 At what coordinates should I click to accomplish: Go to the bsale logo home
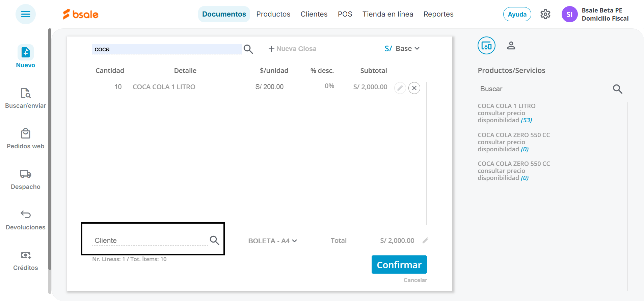[81, 14]
